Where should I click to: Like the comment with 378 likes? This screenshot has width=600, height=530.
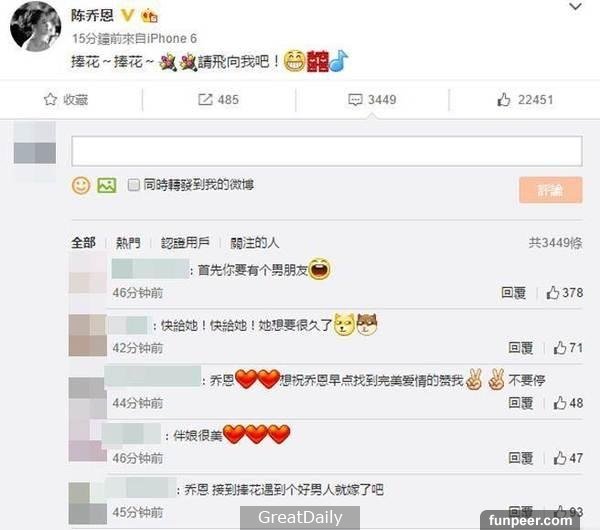tap(553, 293)
